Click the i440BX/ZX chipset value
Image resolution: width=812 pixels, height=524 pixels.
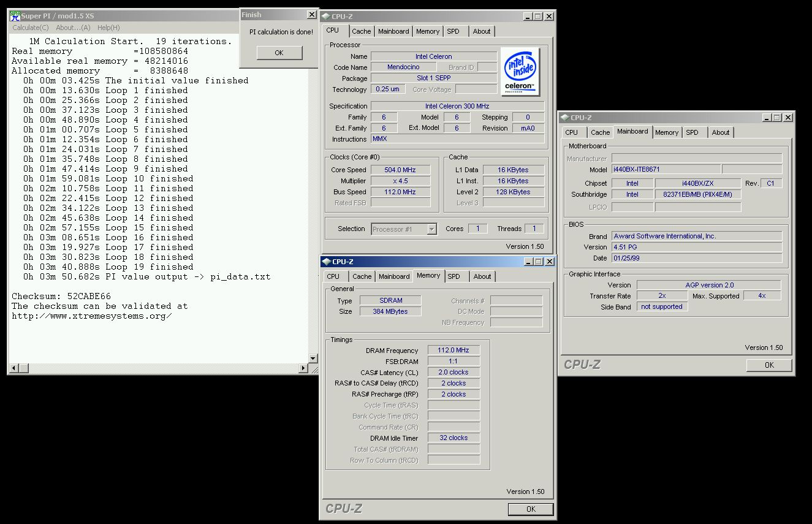[697, 183]
